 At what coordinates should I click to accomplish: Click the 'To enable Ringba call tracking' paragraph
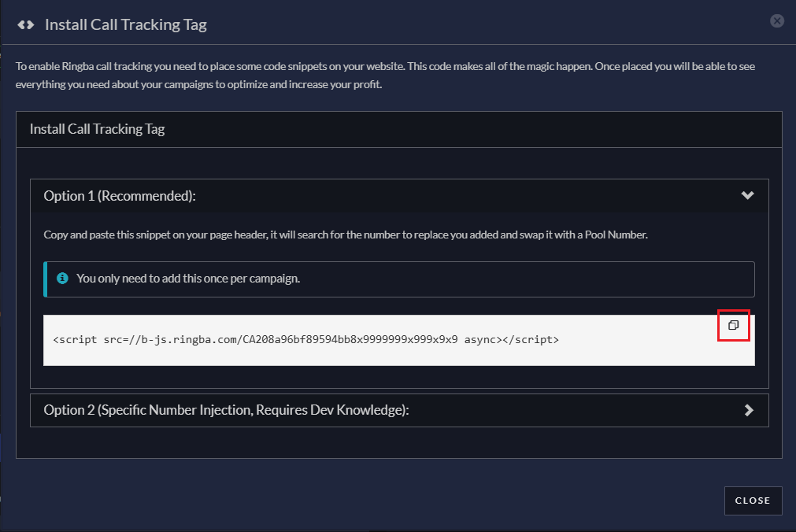tap(385, 75)
